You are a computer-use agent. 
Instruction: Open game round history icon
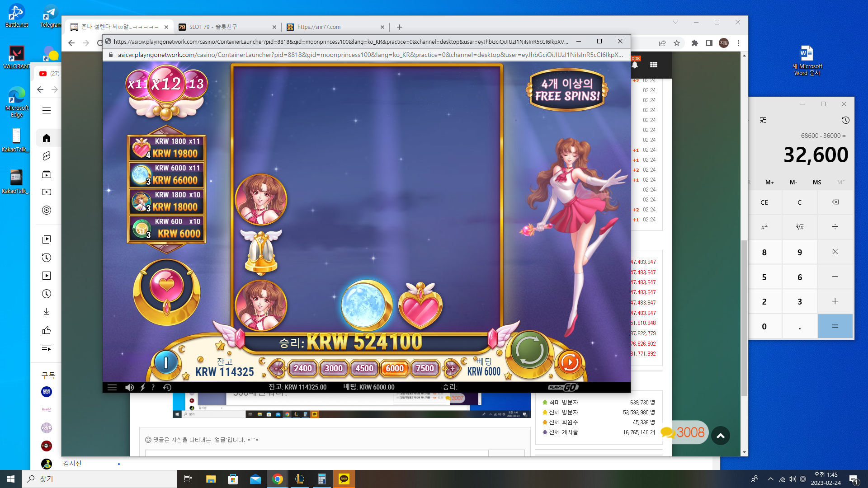(x=167, y=387)
